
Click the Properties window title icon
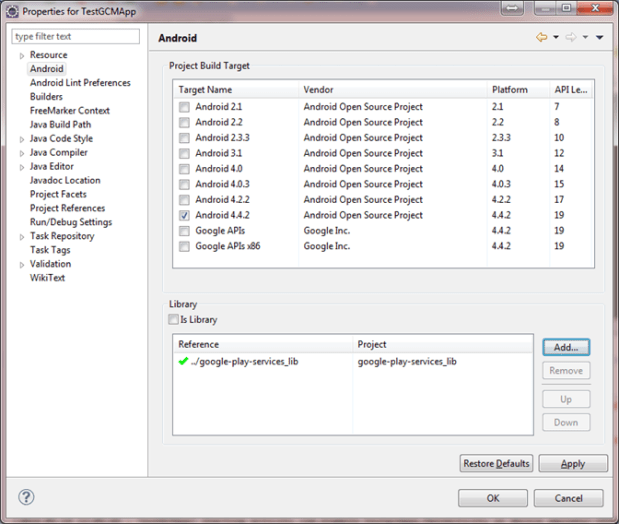[11, 10]
